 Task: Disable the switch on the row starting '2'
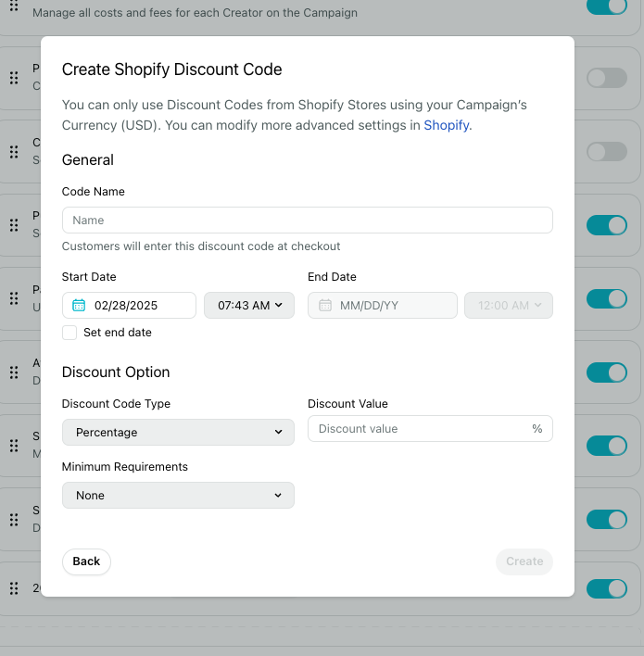coord(607,588)
